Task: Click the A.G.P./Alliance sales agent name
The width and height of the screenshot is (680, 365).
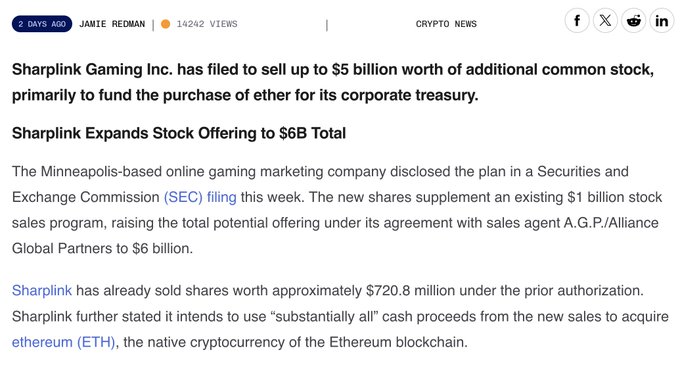Action: 611,223
